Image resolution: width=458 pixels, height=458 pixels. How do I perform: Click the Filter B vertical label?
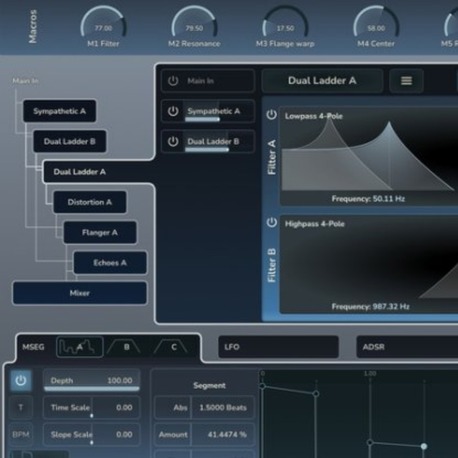tap(272, 265)
